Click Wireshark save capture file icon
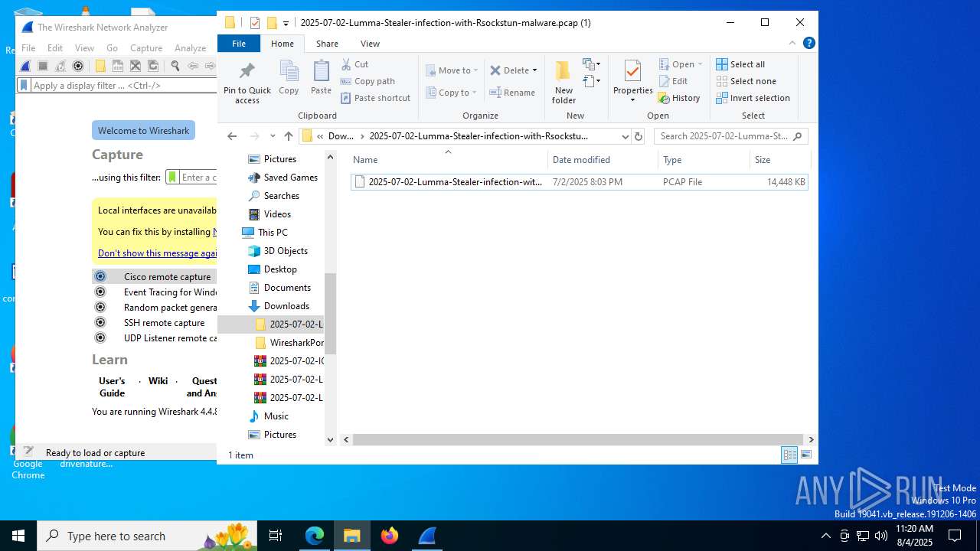The width and height of the screenshot is (980, 551). point(118,66)
